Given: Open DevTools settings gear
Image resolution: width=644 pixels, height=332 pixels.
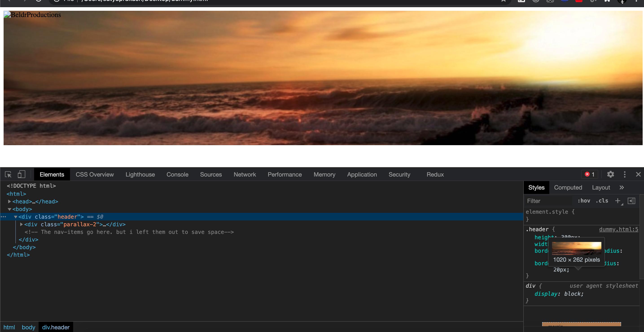Looking at the screenshot, I should coord(611,174).
